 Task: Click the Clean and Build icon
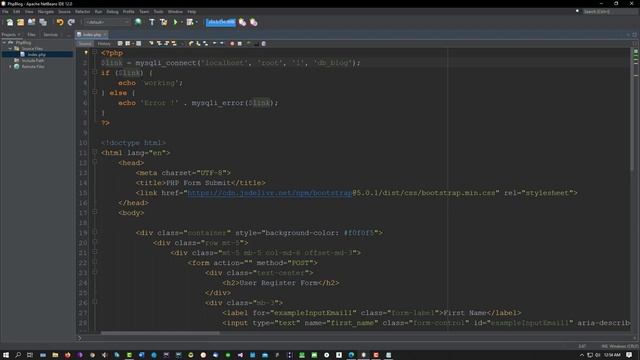tap(164, 22)
